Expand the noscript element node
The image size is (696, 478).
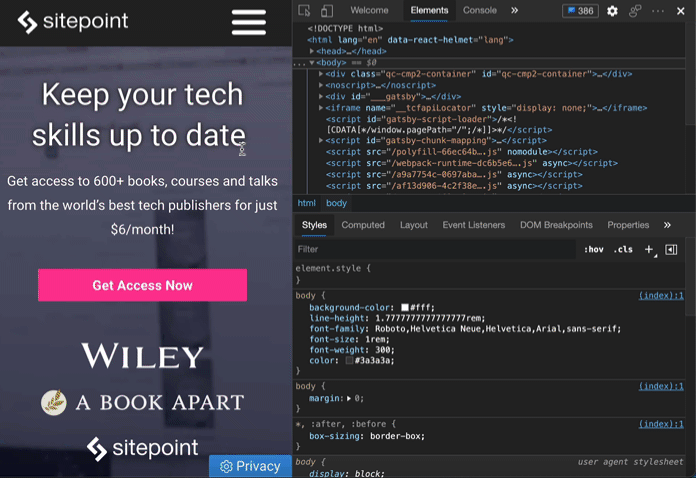coord(321,85)
